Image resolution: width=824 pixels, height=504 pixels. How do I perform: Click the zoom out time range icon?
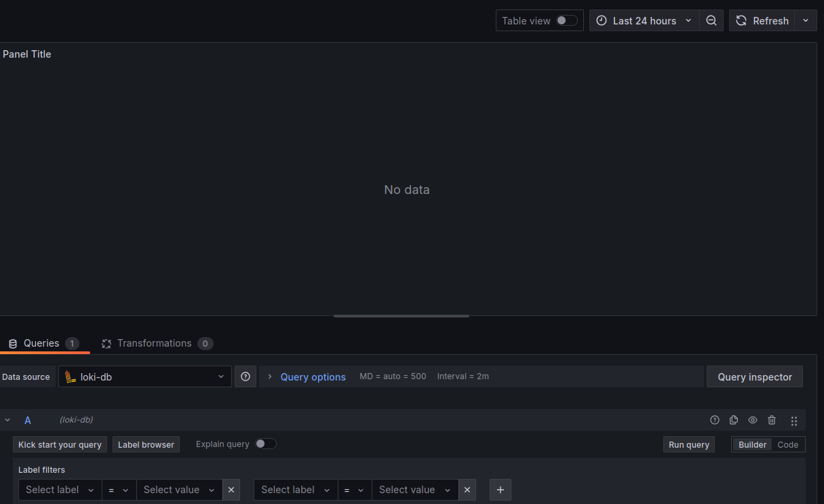point(711,20)
